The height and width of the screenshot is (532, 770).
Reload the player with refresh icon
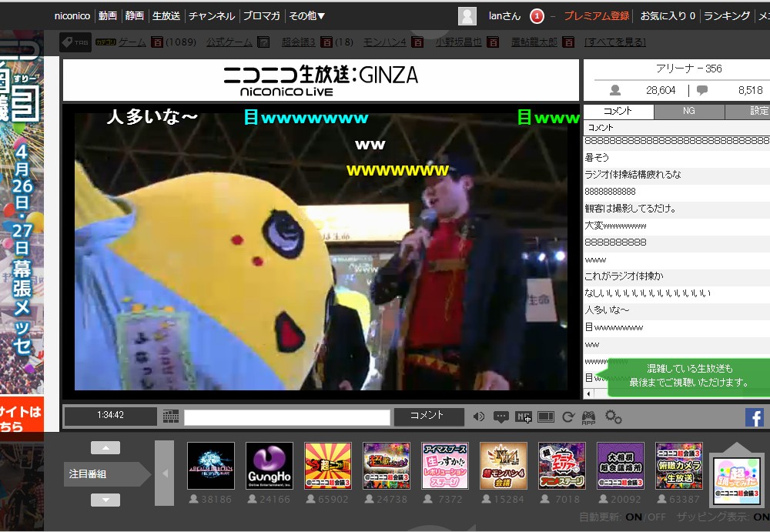(x=568, y=417)
